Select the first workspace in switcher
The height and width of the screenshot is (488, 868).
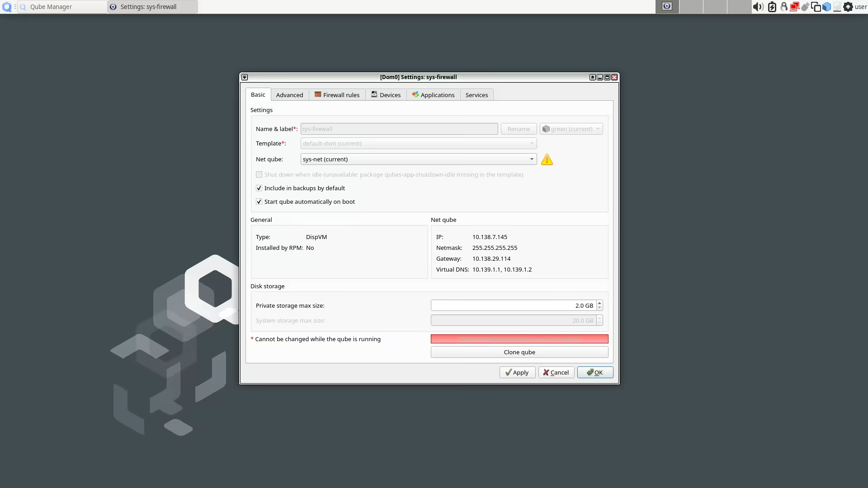click(667, 7)
